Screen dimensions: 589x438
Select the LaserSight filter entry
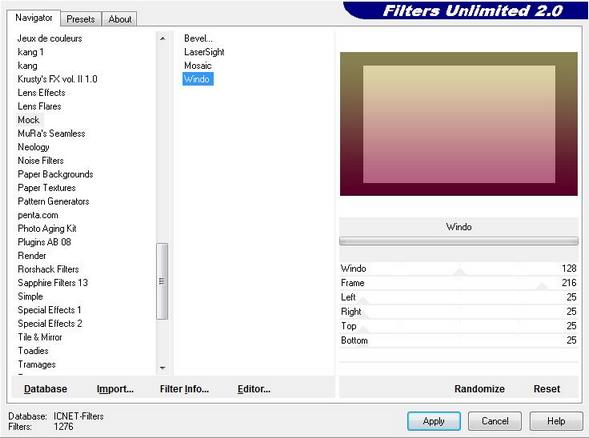[x=204, y=52]
